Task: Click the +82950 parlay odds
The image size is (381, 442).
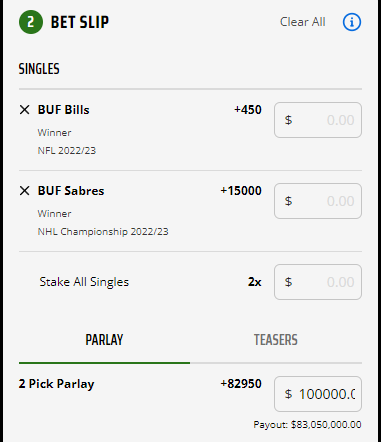Action: (241, 384)
